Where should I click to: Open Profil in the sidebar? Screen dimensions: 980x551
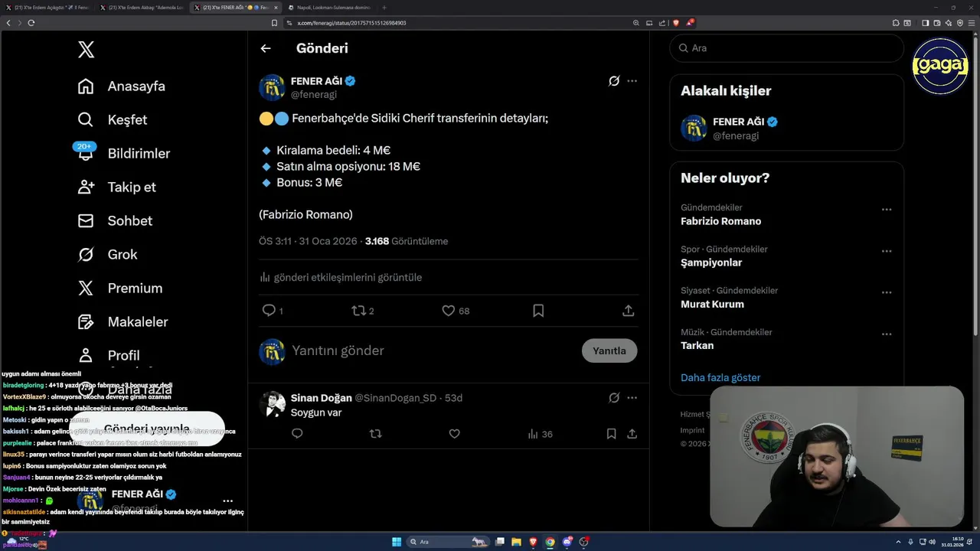109,356
